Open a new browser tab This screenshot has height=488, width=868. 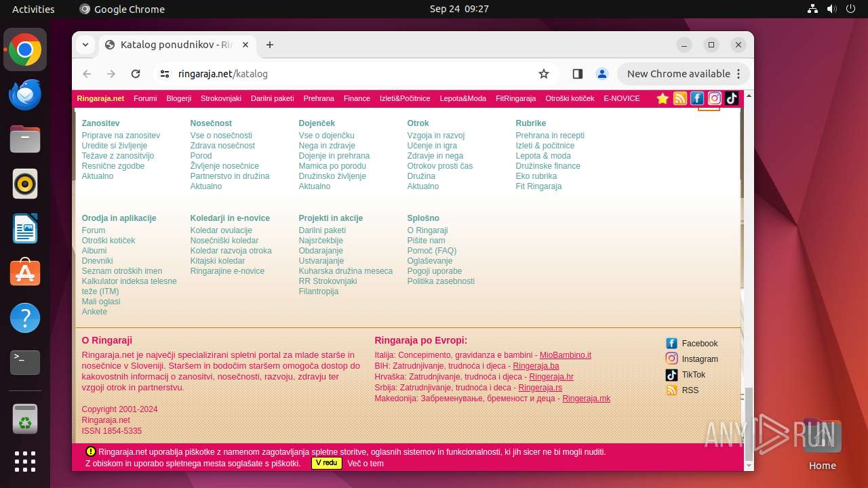tap(270, 45)
